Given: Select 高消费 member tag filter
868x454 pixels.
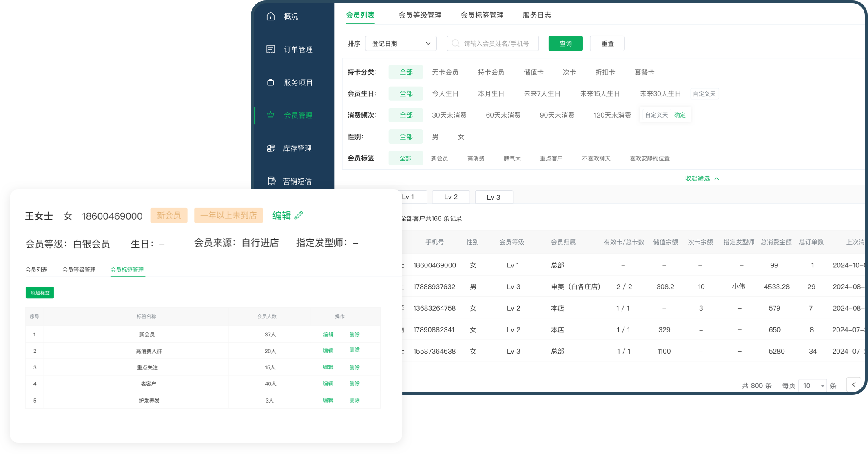Looking at the screenshot, I should (x=476, y=158).
